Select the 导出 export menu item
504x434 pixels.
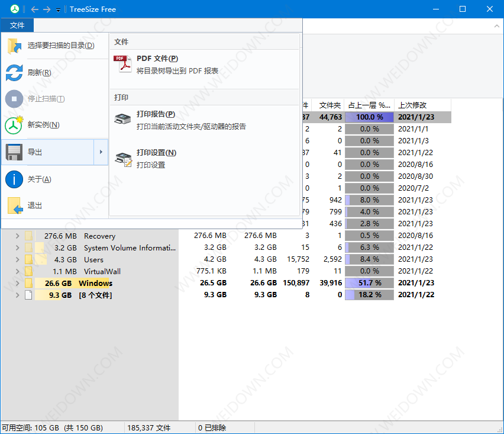47,152
